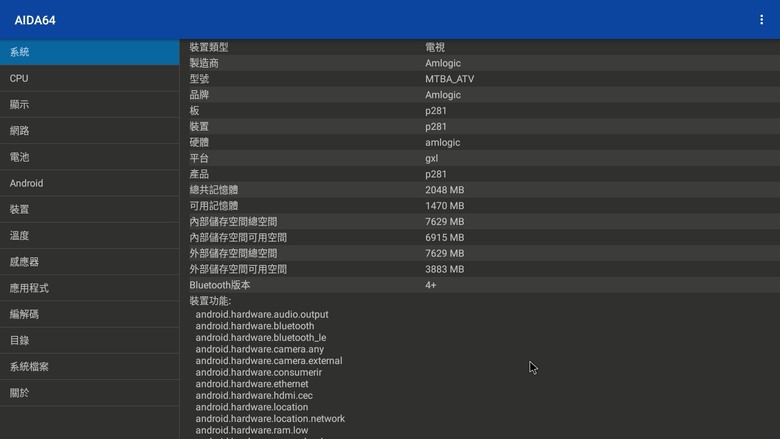The height and width of the screenshot is (439, 780).
Task: Select the 品牌 row label
Action: click(199, 95)
